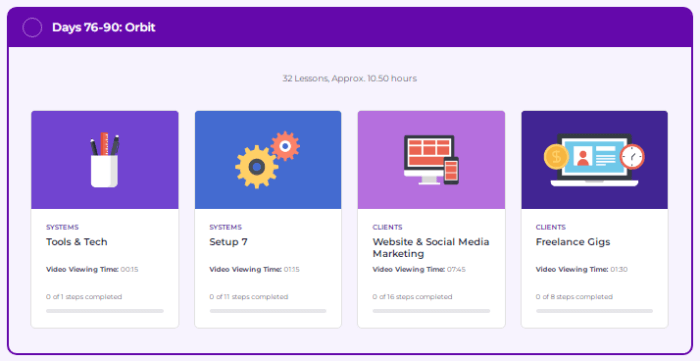Click the pencil cup icon on Tools & Tech
700x361 pixels.
click(x=104, y=160)
